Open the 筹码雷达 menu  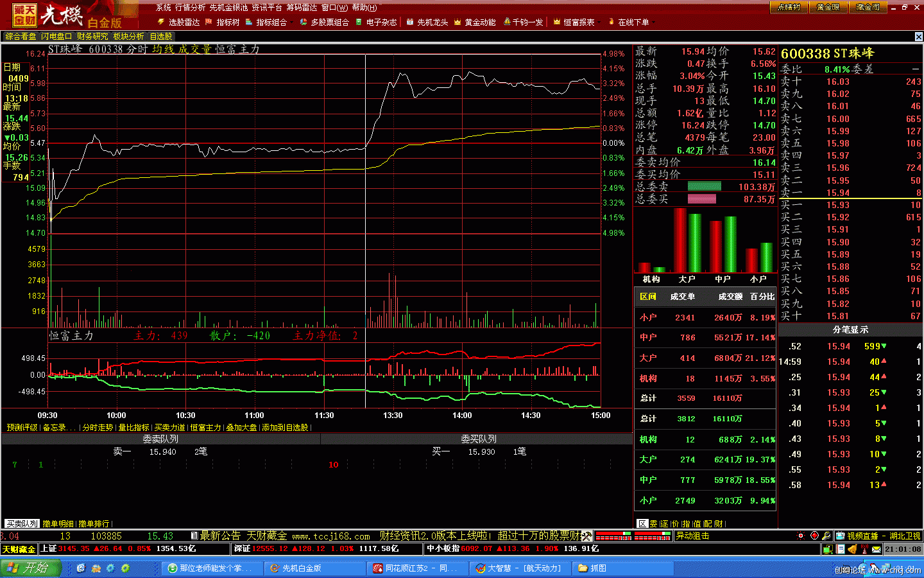click(302, 8)
